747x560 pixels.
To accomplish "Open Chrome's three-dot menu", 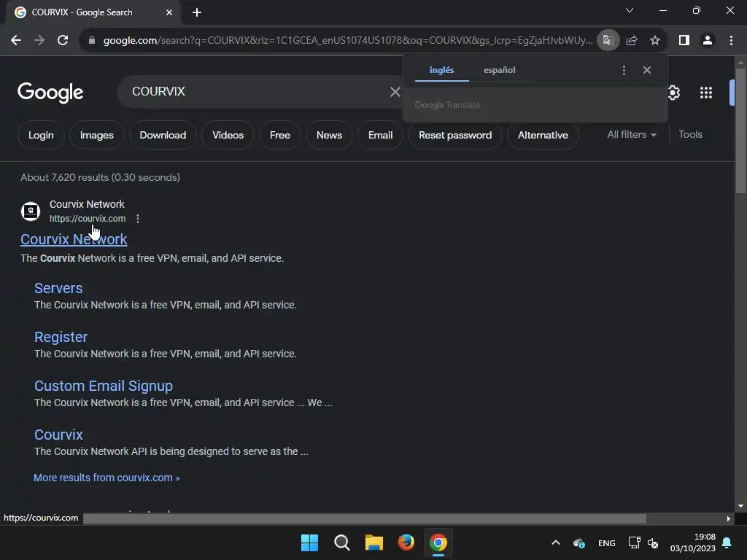I will (731, 41).
